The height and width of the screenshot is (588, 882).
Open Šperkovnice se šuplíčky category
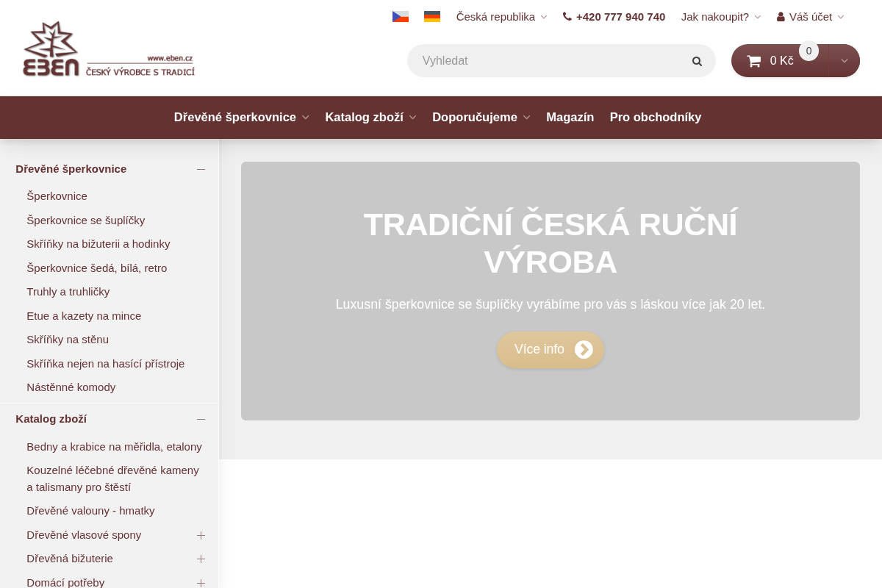85,220
